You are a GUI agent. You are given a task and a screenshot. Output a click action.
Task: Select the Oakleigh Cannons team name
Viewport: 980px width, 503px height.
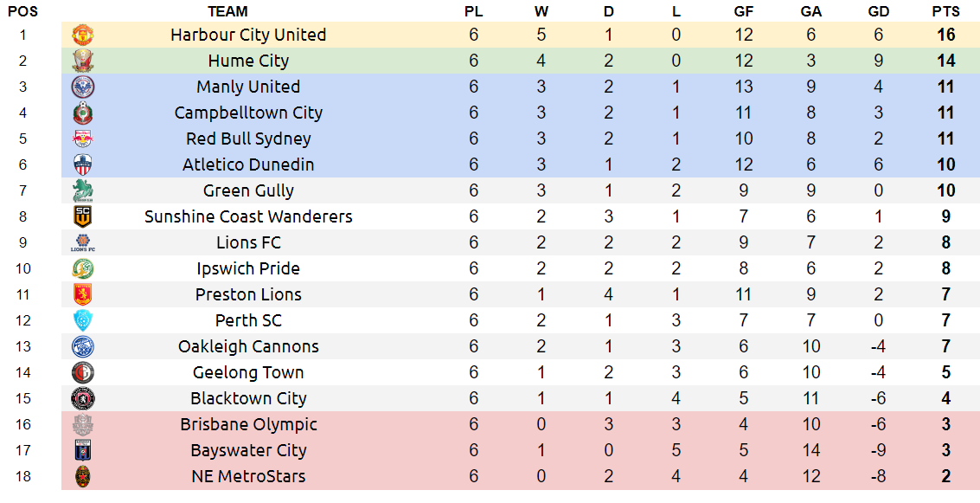[248, 346]
